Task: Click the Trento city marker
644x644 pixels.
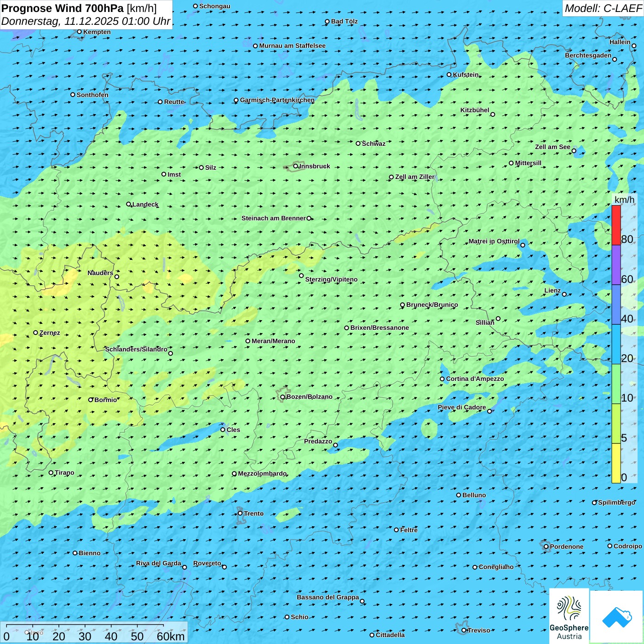Action: point(240,513)
